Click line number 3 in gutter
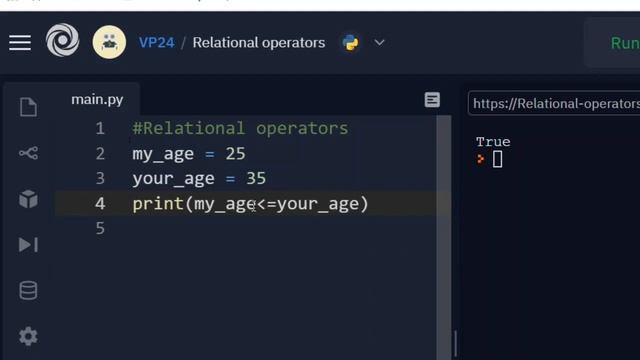Screen dimensions: 640x360 coord(100,178)
